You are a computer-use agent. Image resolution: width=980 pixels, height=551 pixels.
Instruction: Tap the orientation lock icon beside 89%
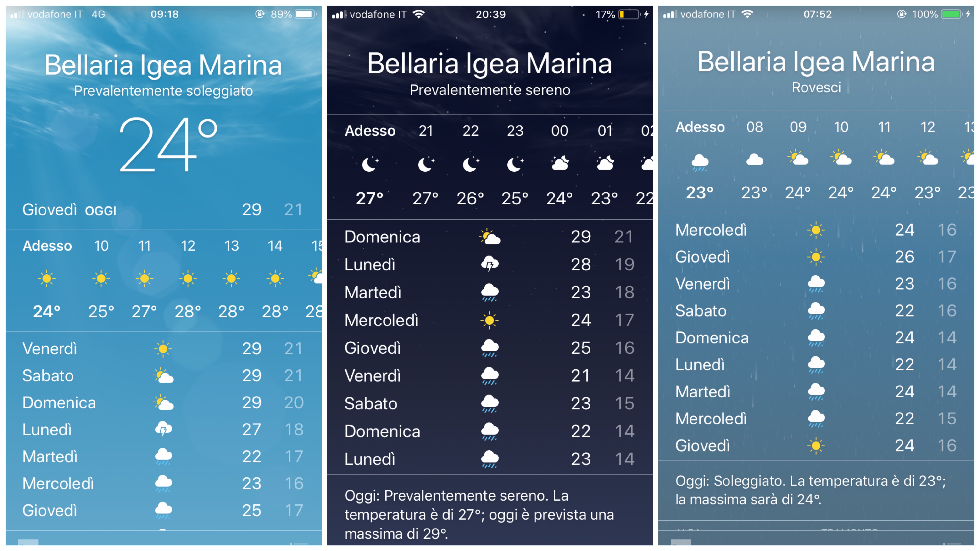click(259, 14)
